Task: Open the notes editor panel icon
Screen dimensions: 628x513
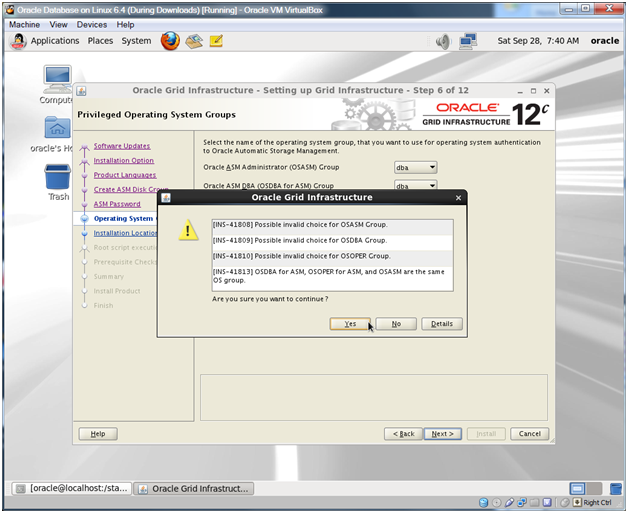Action: 215,41
